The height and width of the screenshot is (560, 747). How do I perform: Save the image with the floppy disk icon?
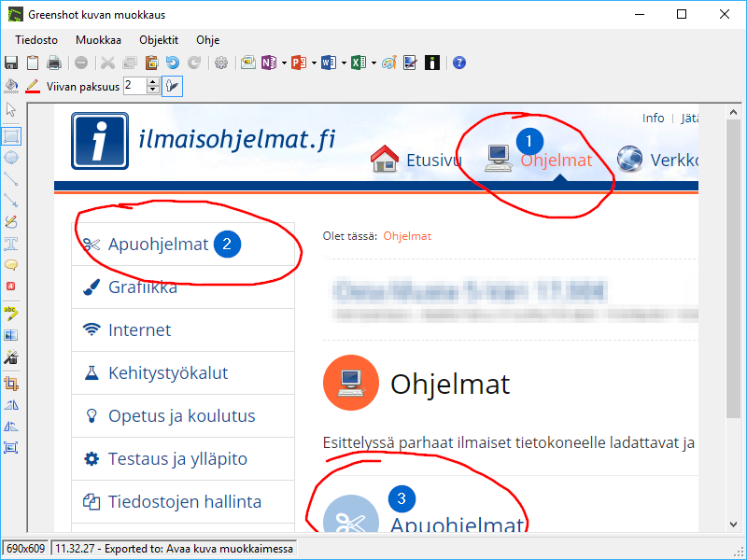point(11,63)
